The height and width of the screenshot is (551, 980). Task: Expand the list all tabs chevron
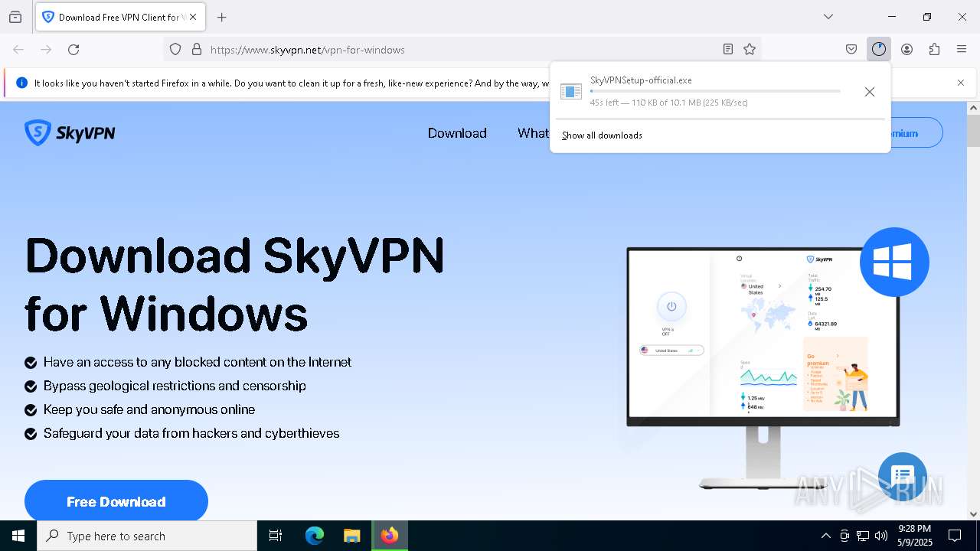click(828, 17)
